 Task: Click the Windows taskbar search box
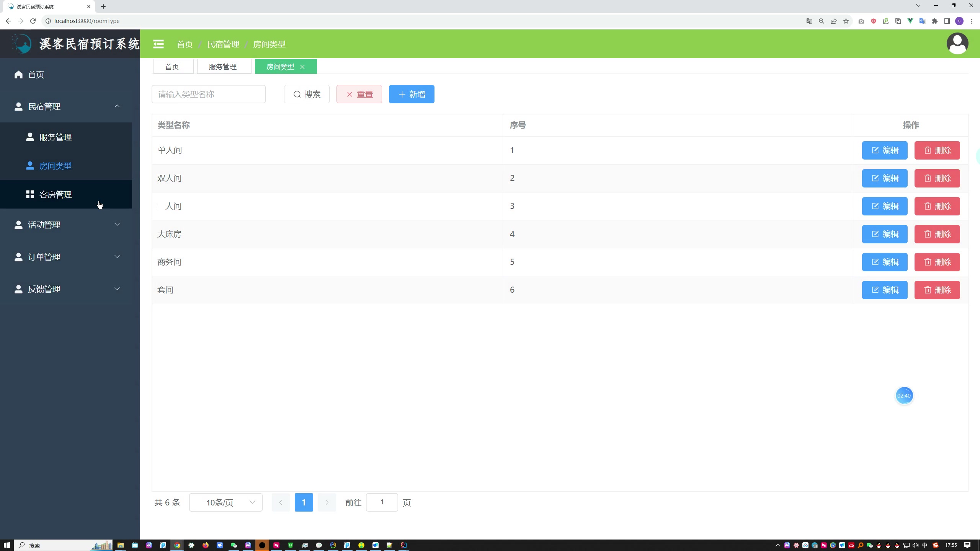(x=64, y=545)
